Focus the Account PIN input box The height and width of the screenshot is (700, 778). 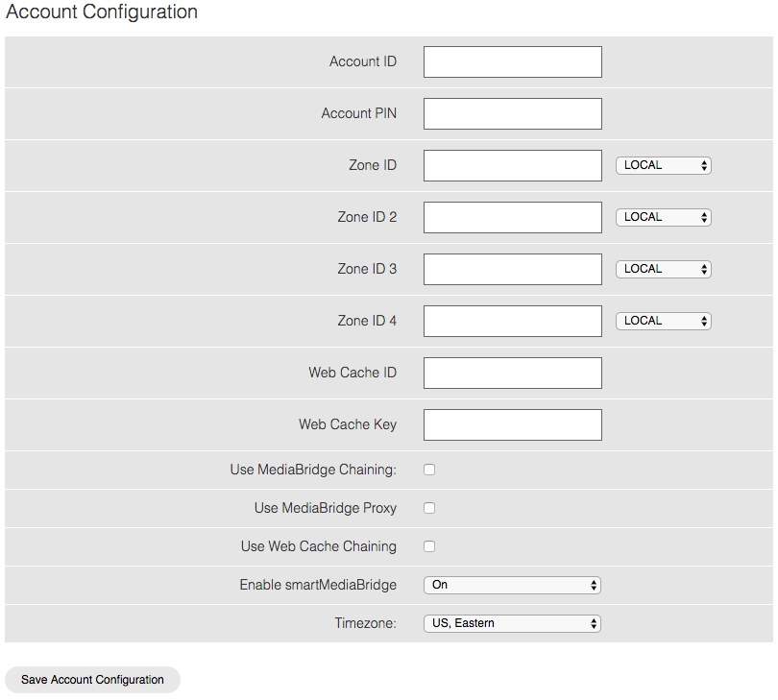[x=513, y=113]
